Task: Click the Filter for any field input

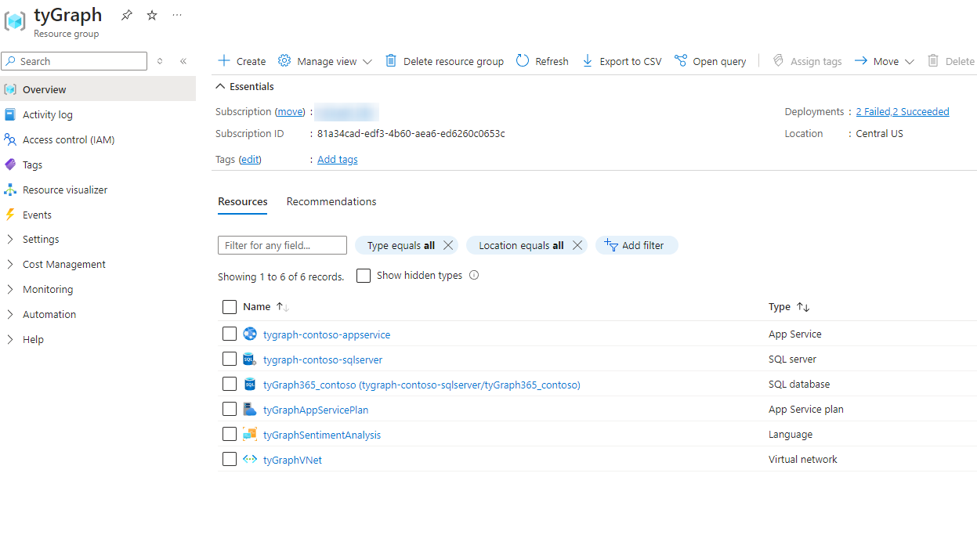Action: point(282,245)
